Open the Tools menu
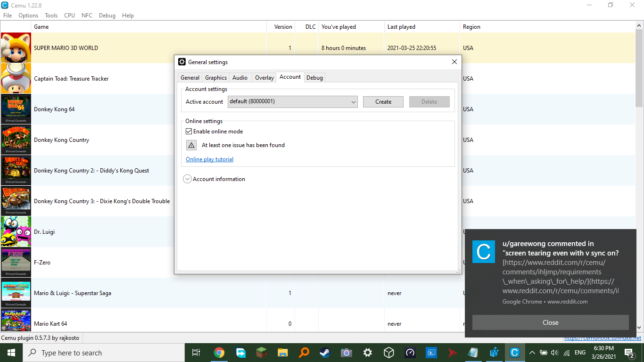Viewport: 644px width, 362px height. click(51, 16)
